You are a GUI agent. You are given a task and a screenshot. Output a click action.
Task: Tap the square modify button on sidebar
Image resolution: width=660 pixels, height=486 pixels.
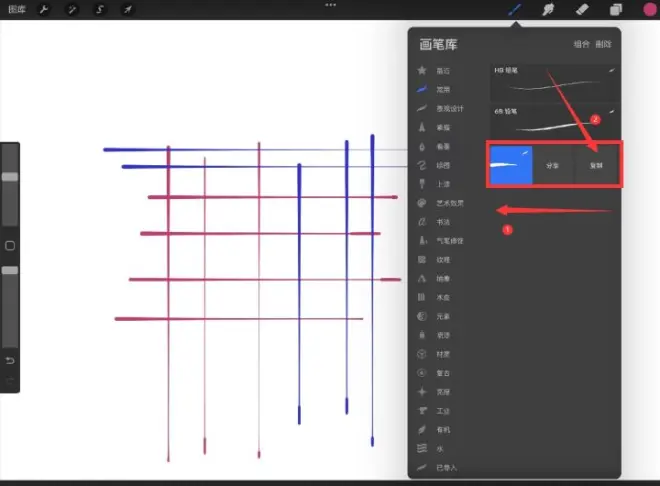10,246
